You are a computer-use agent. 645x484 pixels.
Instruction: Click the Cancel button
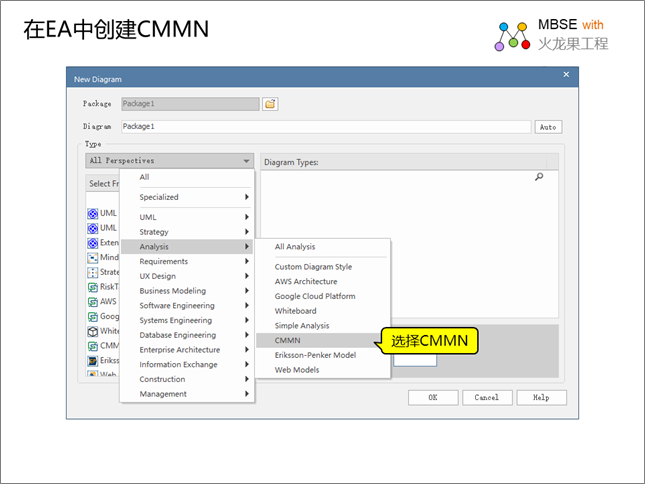[487, 398]
